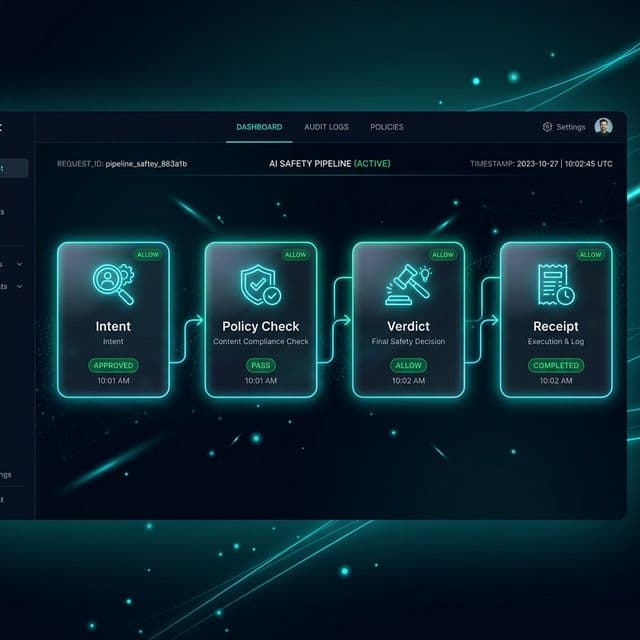This screenshot has height=640, width=640.
Task: Open Settings via the gear icon
Action: pyautogui.click(x=547, y=127)
